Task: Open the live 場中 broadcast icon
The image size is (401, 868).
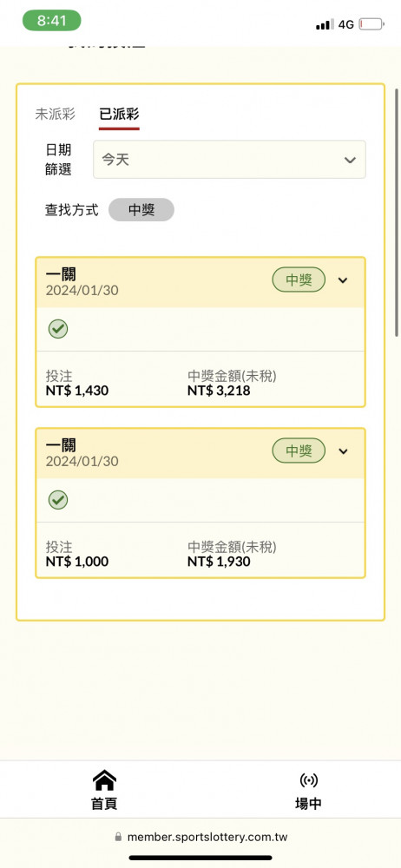Action: coord(308,780)
